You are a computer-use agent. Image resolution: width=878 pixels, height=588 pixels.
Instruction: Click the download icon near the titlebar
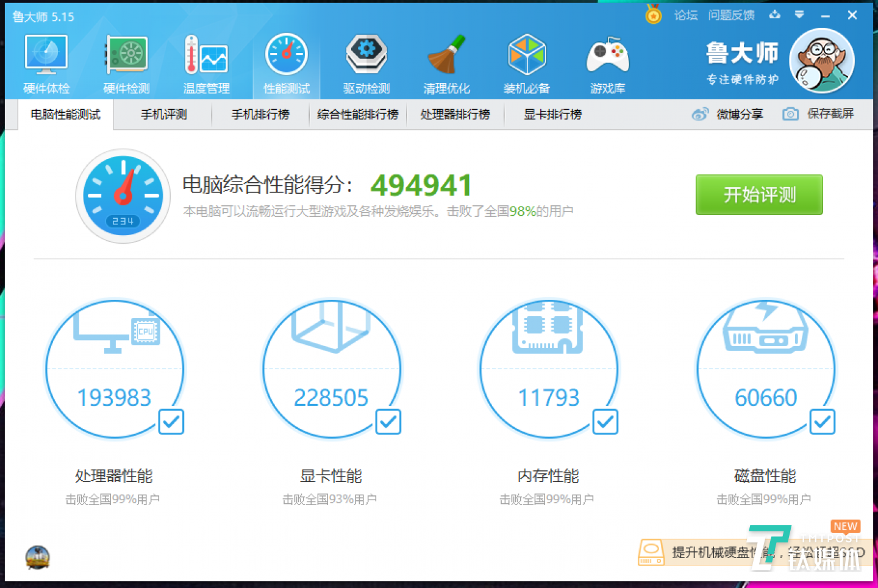pyautogui.click(x=774, y=15)
